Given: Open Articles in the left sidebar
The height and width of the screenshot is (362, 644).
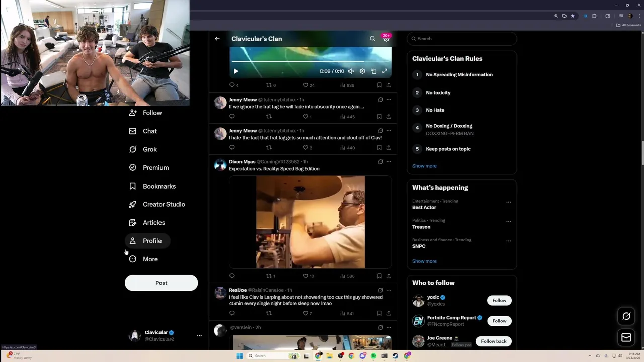Looking at the screenshot, I should coord(147,223).
